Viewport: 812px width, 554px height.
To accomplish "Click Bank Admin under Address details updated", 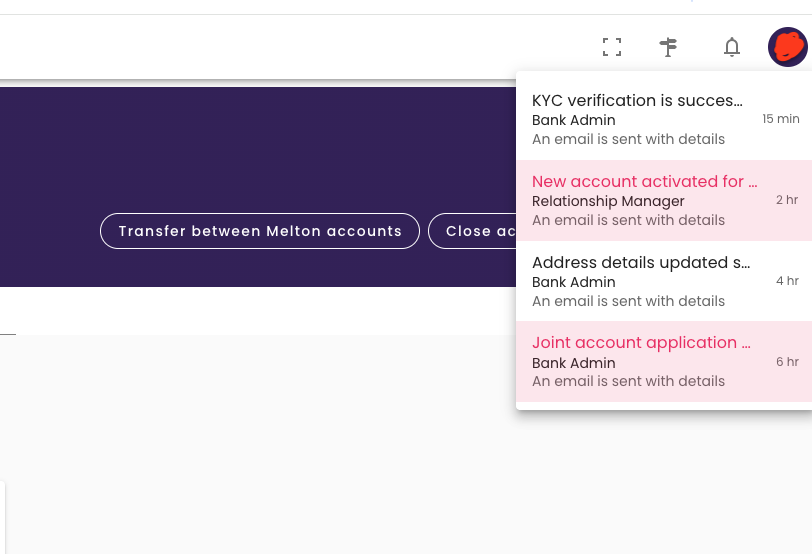I will coord(573,282).
